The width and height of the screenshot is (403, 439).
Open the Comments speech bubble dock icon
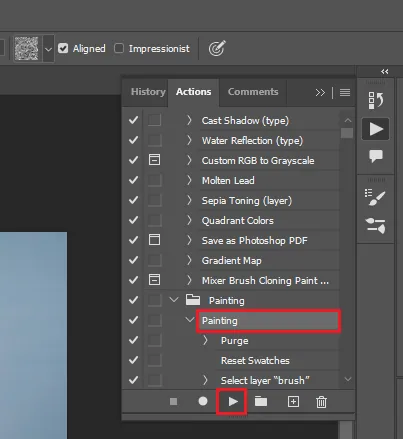point(376,156)
